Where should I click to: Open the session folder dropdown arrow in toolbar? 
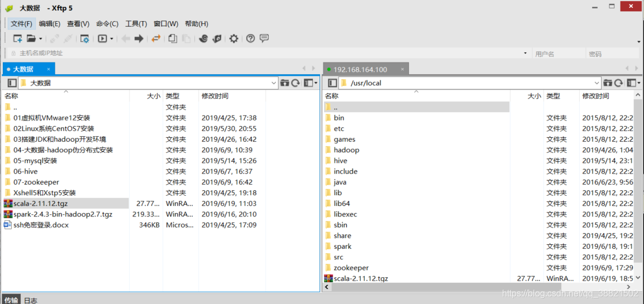coord(40,38)
